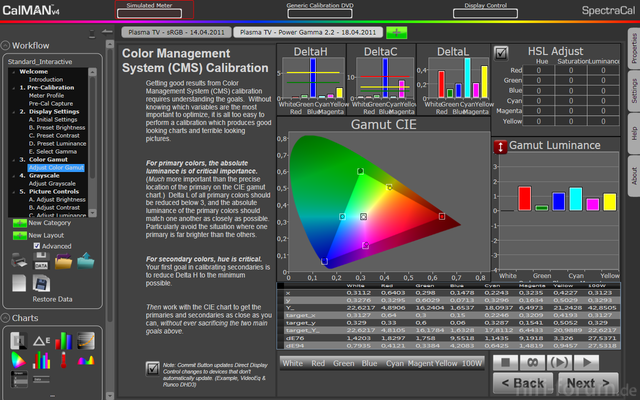Viewport: 640px width, 400px height.
Task: Open the Help side tab
Action: point(634,133)
